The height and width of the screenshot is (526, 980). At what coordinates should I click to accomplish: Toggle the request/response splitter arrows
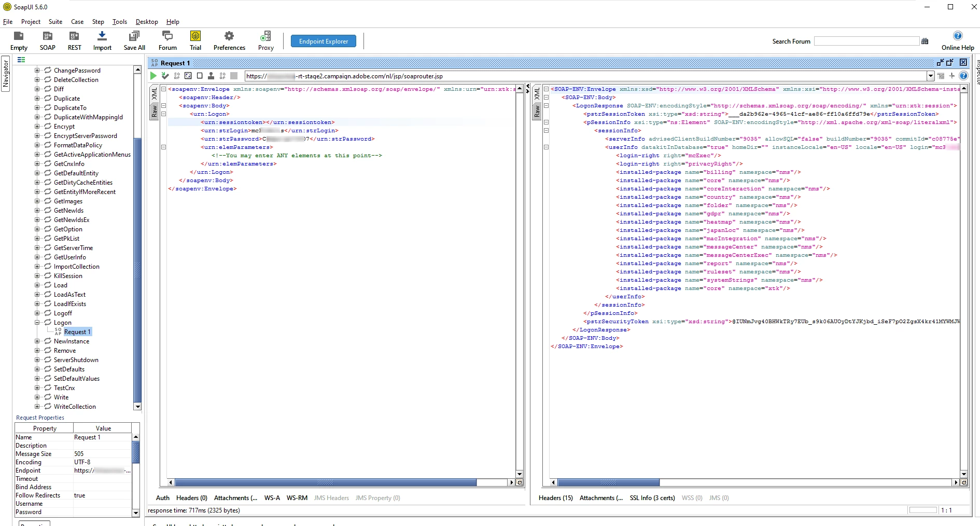[x=528, y=89]
